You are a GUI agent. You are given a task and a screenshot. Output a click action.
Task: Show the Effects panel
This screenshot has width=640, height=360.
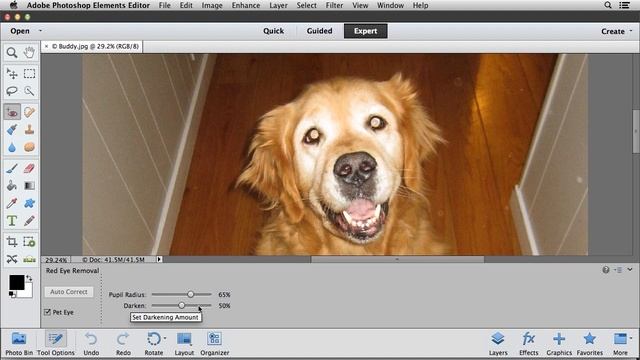pos(529,344)
